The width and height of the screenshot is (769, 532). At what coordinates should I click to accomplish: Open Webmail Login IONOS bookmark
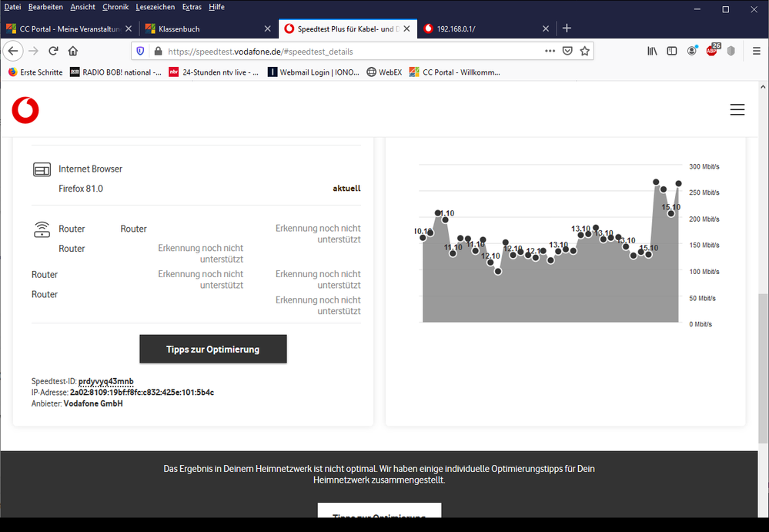coord(313,72)
